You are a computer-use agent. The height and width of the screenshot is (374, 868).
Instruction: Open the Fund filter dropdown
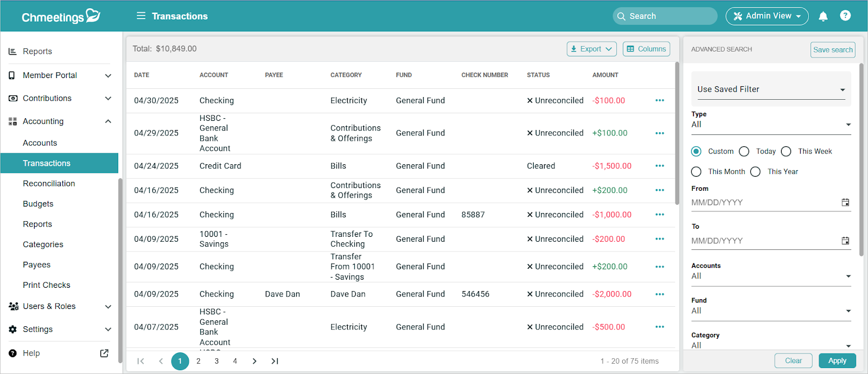pos(771,311)
